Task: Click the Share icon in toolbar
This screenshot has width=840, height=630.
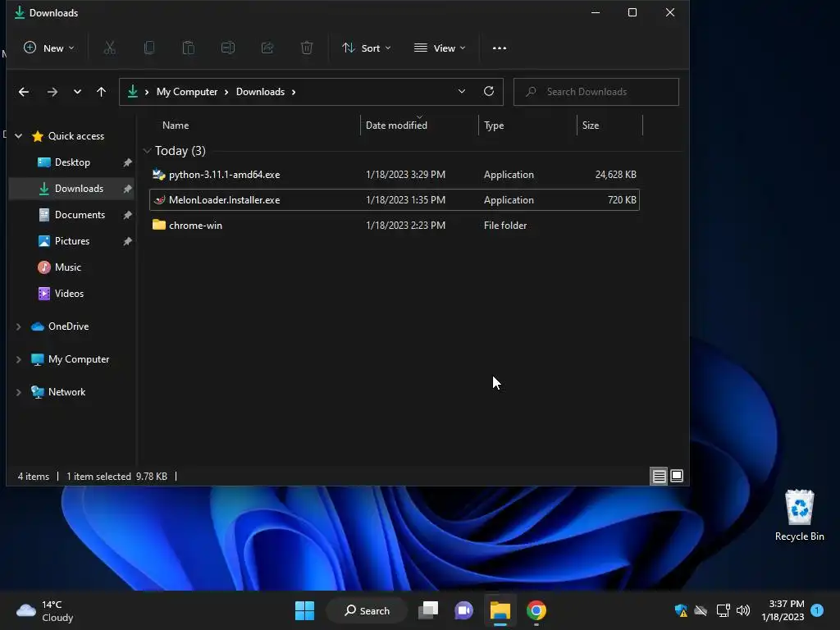Action: pos(267,48)
